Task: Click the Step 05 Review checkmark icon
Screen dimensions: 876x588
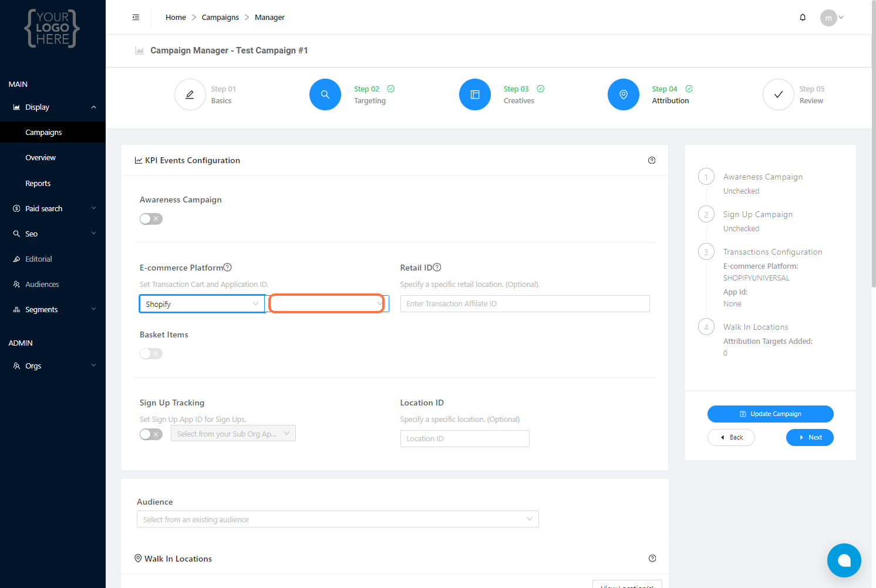Action: click(x=779, y=94)
